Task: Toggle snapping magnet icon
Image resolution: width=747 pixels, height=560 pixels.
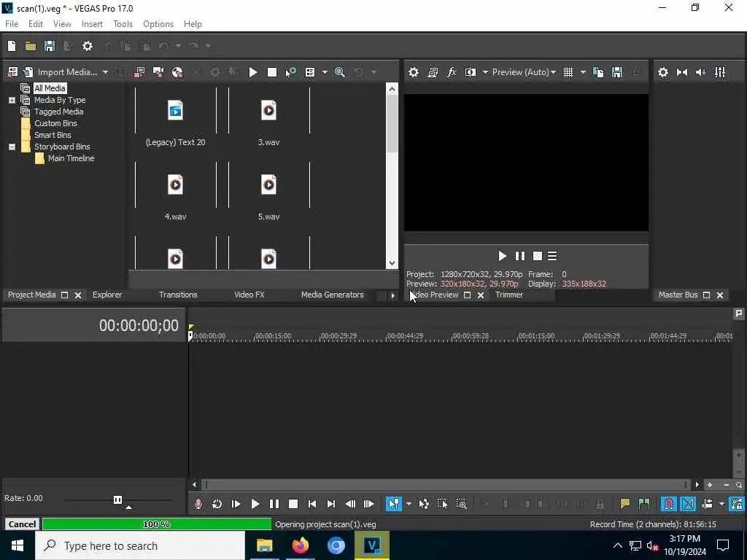Action: (668, 504)
